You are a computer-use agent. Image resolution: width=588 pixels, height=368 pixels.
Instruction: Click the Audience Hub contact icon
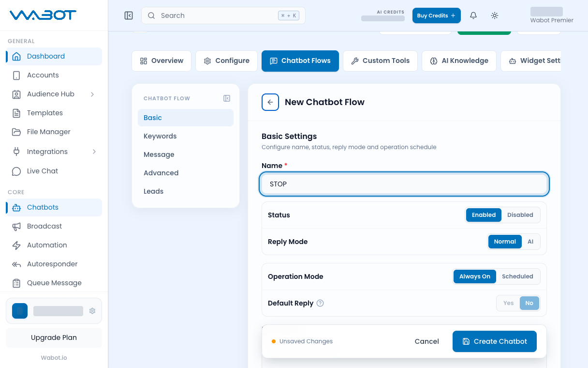point(16,94)
